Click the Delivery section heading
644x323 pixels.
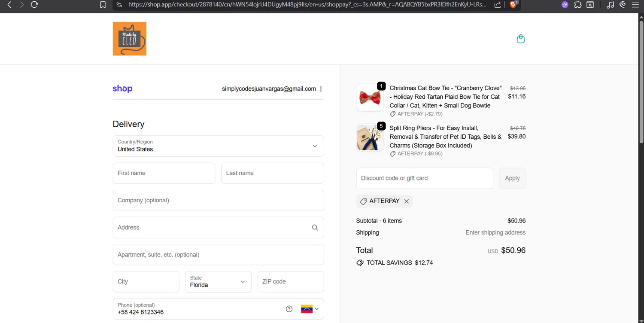128,124
